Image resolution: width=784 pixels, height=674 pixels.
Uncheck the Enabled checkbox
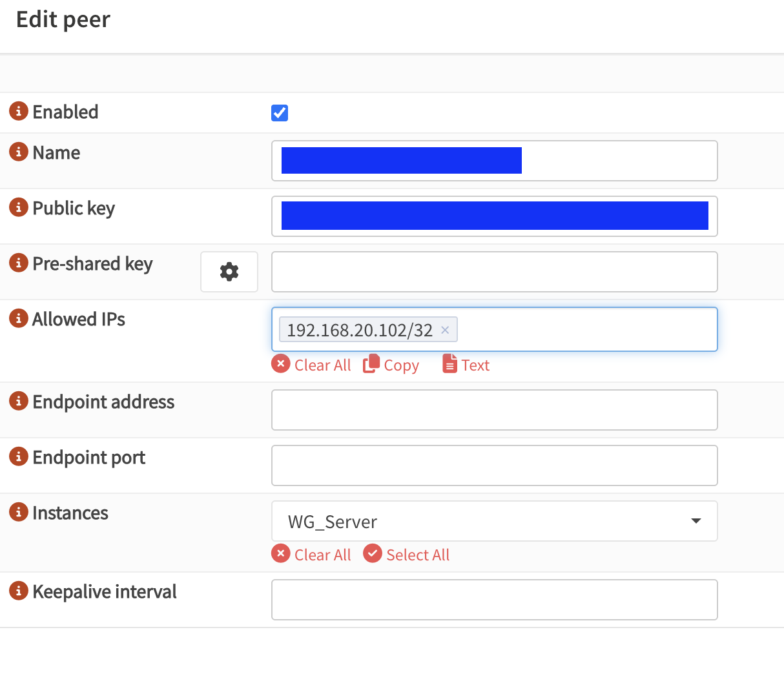click(x=280, y=113)
